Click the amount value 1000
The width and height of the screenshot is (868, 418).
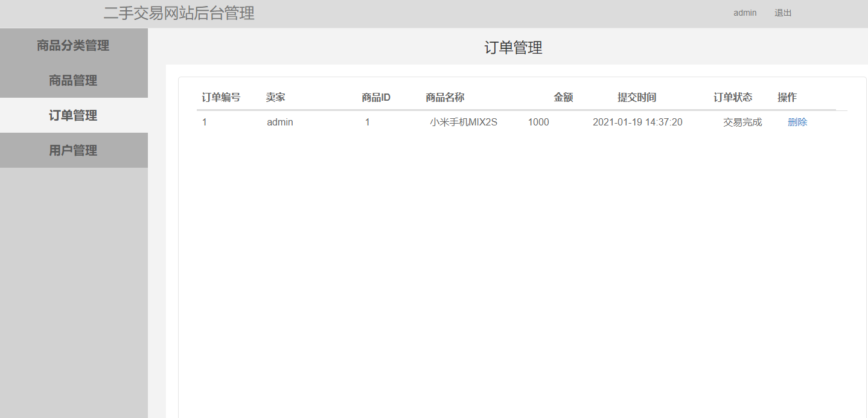click(538, 121)
